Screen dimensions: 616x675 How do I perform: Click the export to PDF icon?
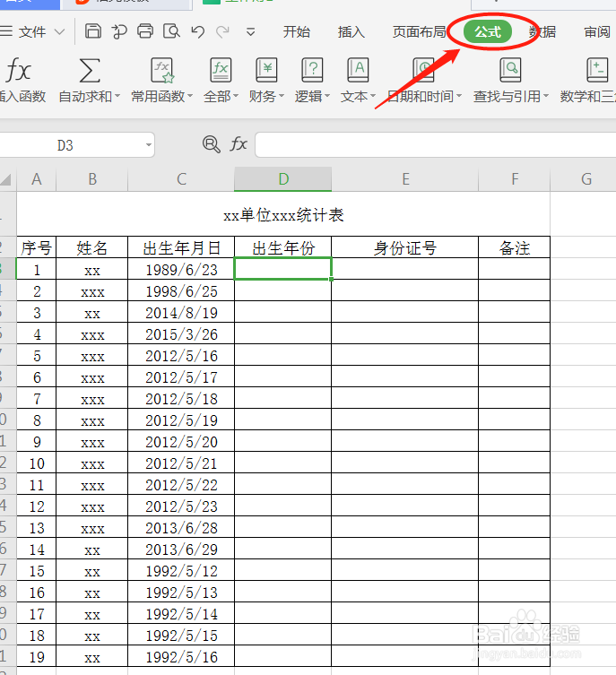pos(119,31)
